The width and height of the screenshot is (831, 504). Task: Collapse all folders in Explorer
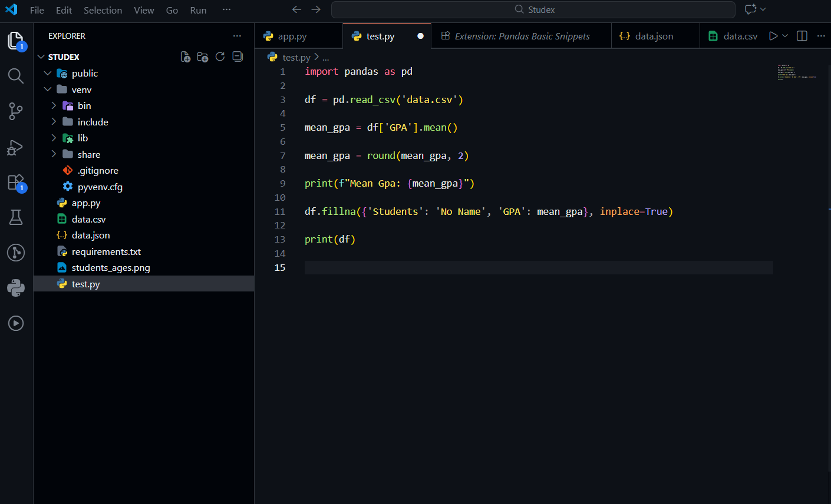(x=238, y=57)
